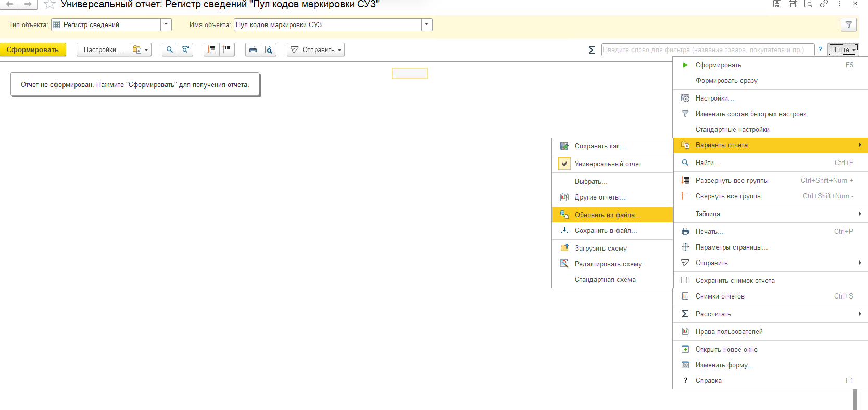Screen dimensions: 868x410
Task: Click the preview icon in title bar
Action: [808, 4]
